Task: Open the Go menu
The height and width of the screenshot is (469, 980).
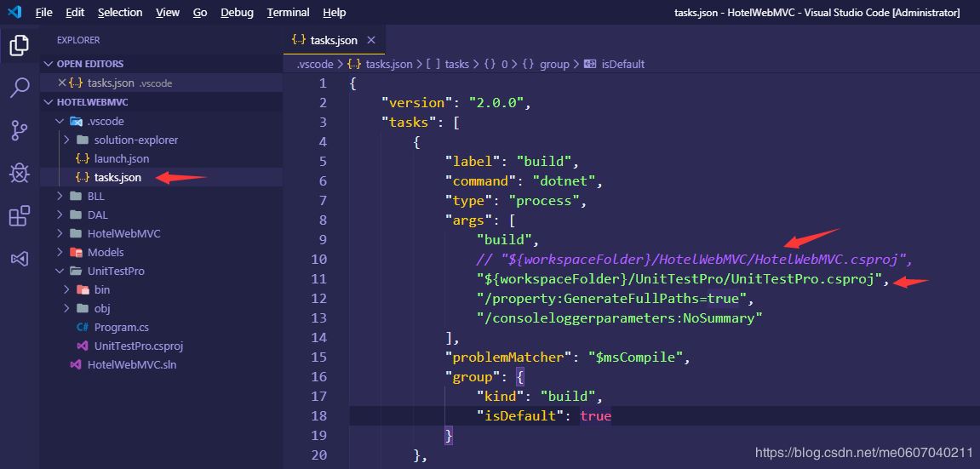Action: pyautogui.click(x=200, y=13)
